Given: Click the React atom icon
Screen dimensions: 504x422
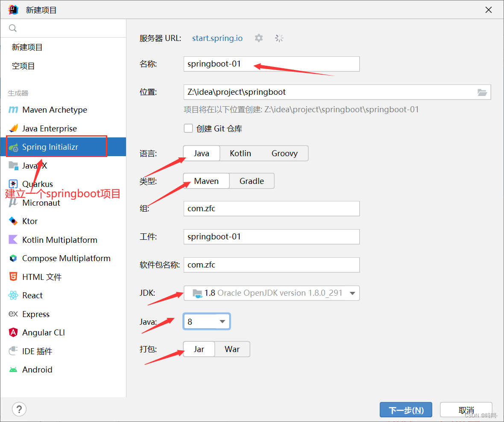Looking at the screenshot, I should (x=13, y=295).
